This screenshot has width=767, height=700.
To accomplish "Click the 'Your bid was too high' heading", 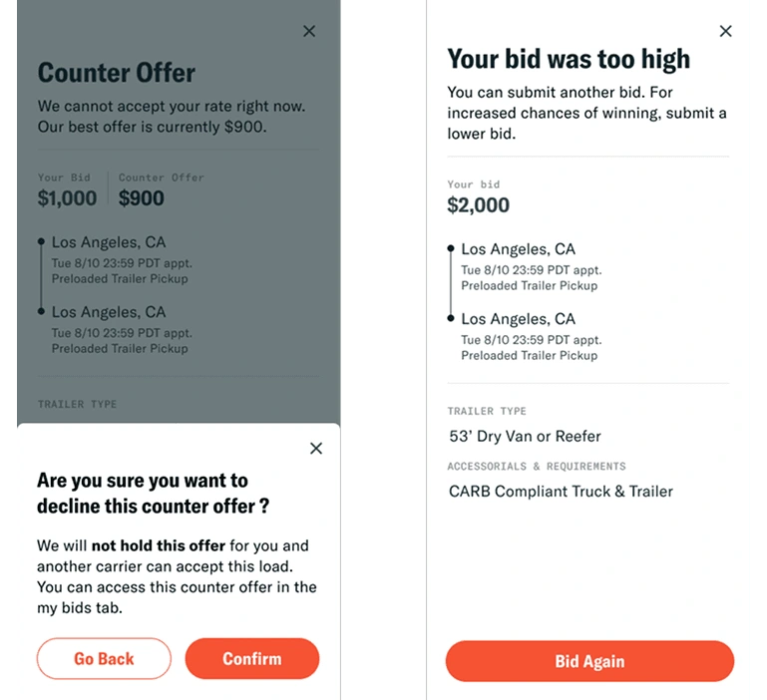I will click(x=569, y=60).
